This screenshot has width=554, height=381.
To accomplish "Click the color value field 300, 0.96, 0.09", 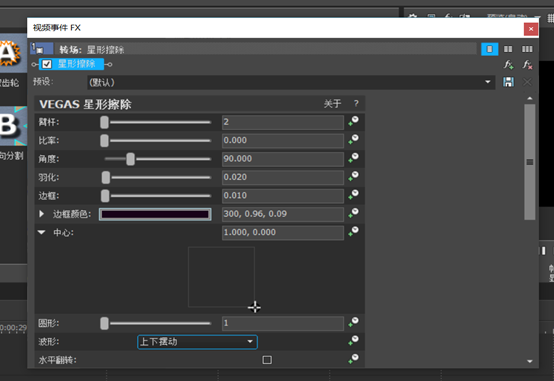I will pyautogui.click(x=283, y=214).
